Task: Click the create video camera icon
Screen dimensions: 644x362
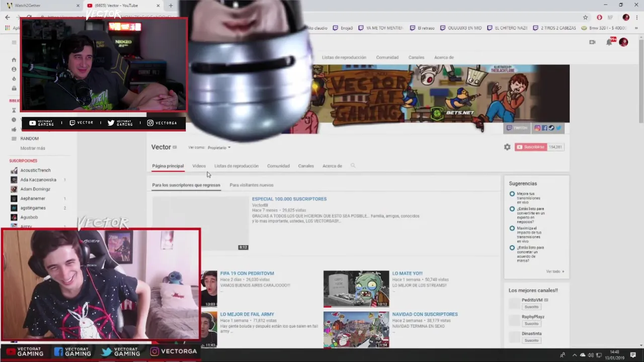Action: tap(592, 42)
